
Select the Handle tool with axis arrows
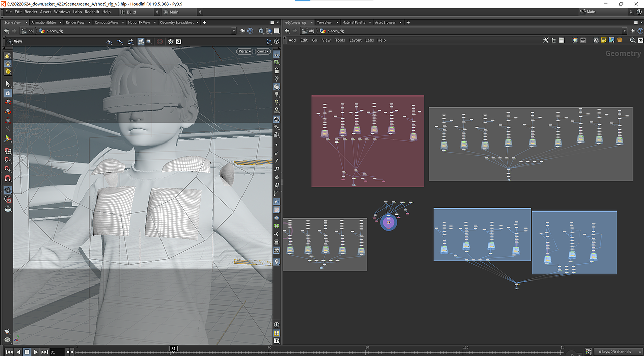coord(8,138)
